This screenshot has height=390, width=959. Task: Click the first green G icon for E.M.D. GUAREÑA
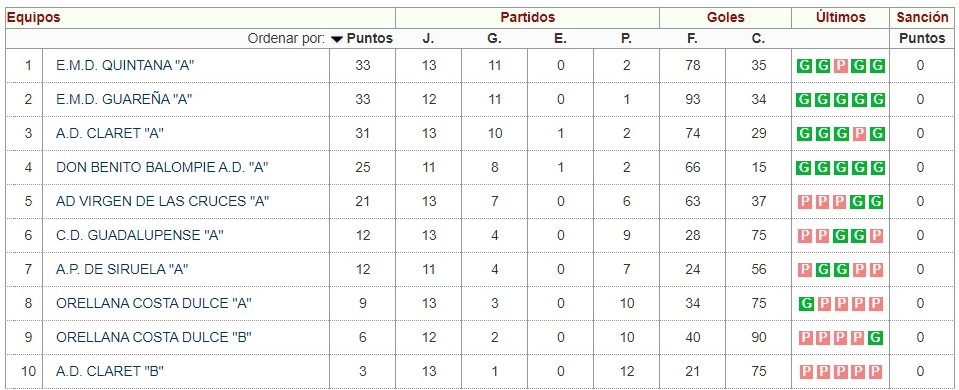click(805, 100)
